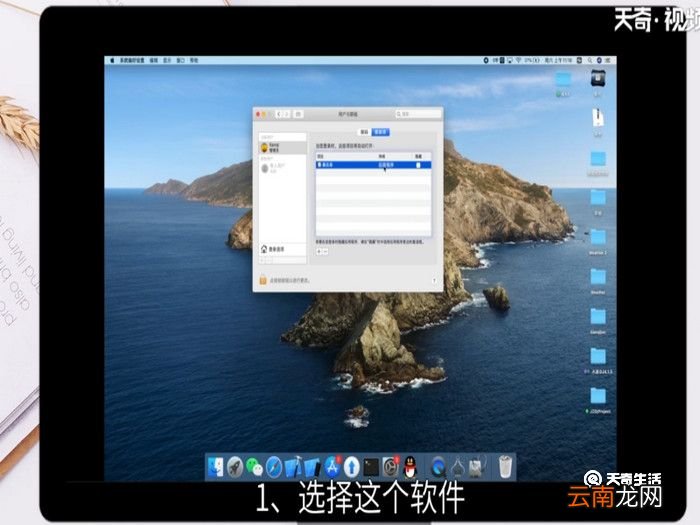Remove login item with minus button
Image resolution: width=700 pixels, height=525 pixels.
[325, 252]
